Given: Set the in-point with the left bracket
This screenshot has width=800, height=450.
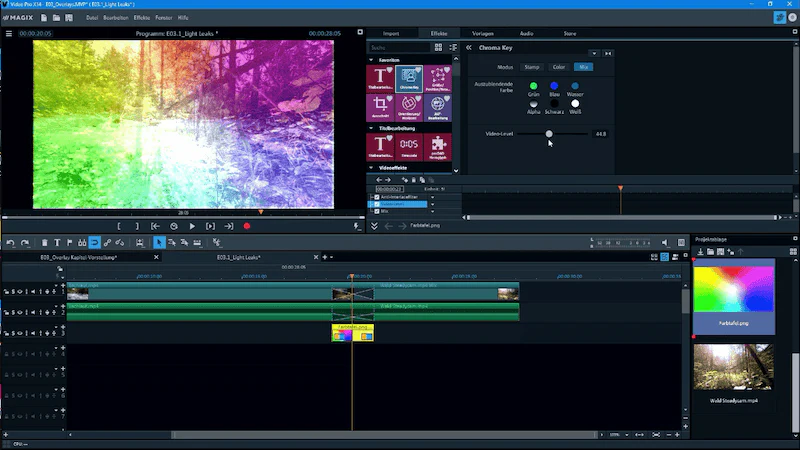Looking at the screenshot, I should [x=119, y=227].
